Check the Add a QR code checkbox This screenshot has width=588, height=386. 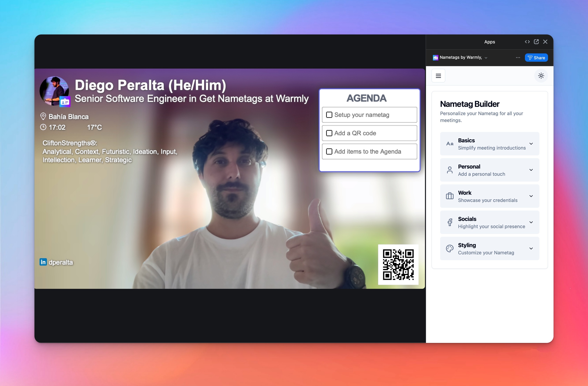329,133
